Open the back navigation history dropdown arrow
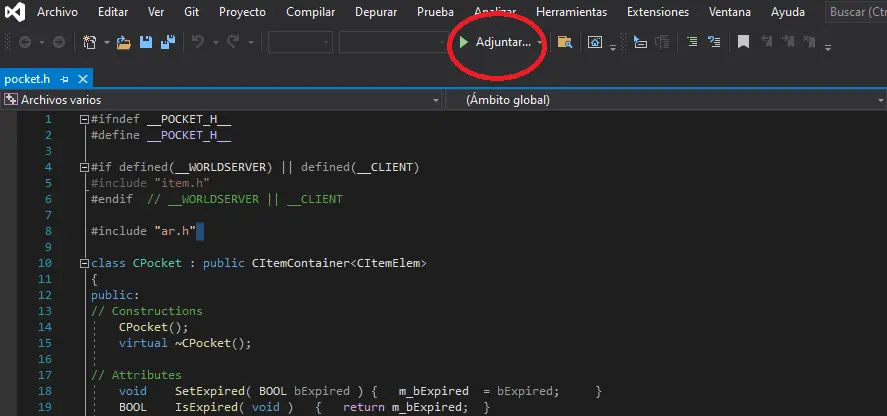Screen dimensions: 887x416 point(42,43)
